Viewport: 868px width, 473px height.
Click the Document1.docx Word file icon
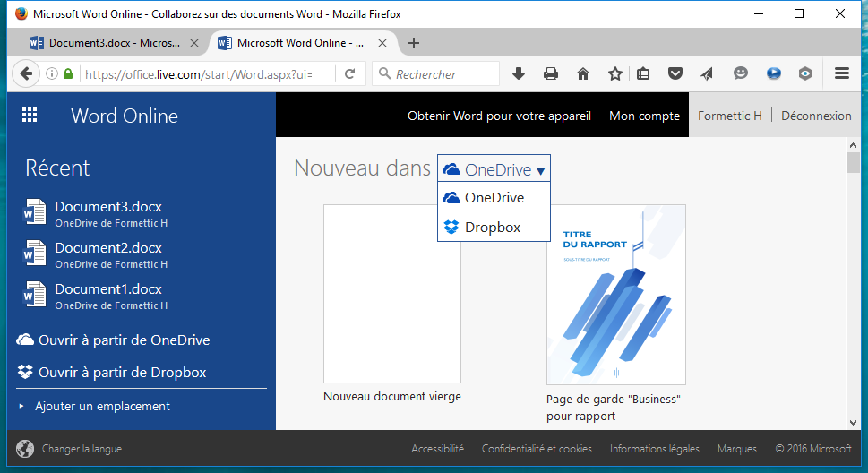coord(34,294)
